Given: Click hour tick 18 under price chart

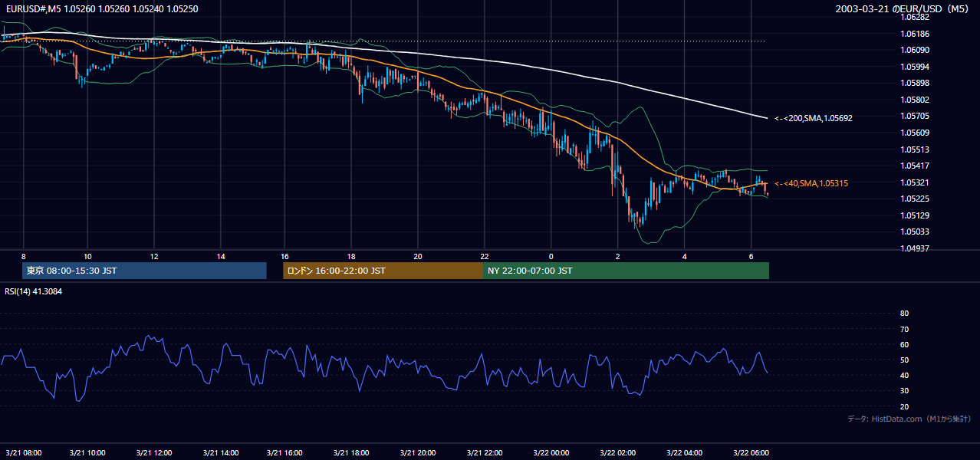Looking at the screenshot, I should (351, 256).
